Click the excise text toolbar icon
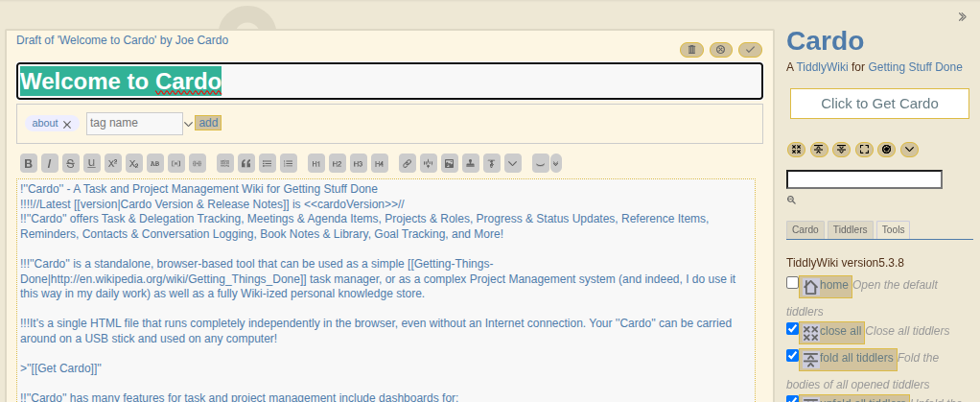980x402 pixels. pyautogui.click(x=428, y=164)
